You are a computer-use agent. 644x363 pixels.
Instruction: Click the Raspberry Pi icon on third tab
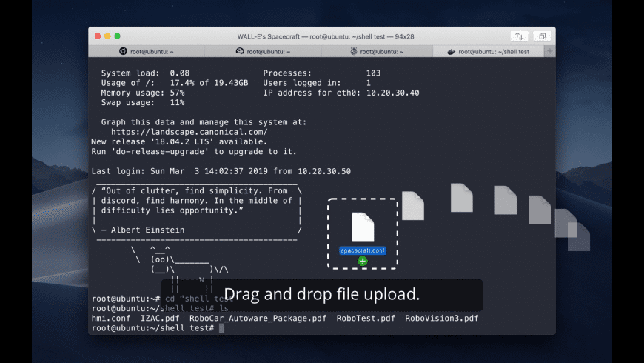pos(354,51)
